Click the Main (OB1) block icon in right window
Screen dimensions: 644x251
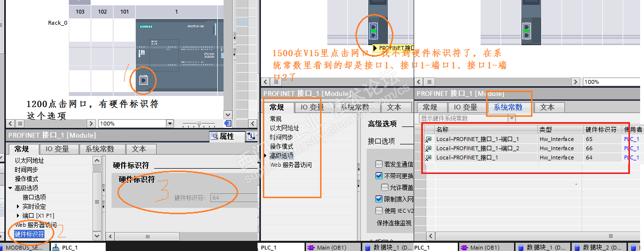click(x=464, y=247)
